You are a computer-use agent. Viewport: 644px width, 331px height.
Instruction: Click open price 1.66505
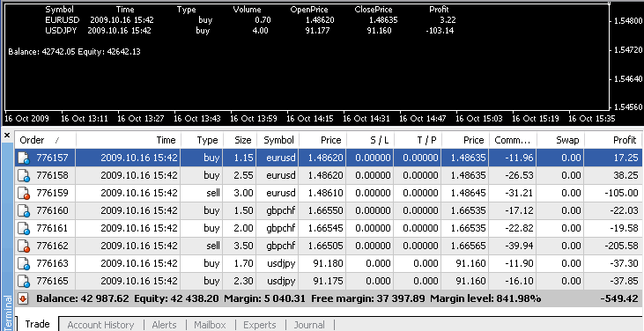(x=325, y=246)
